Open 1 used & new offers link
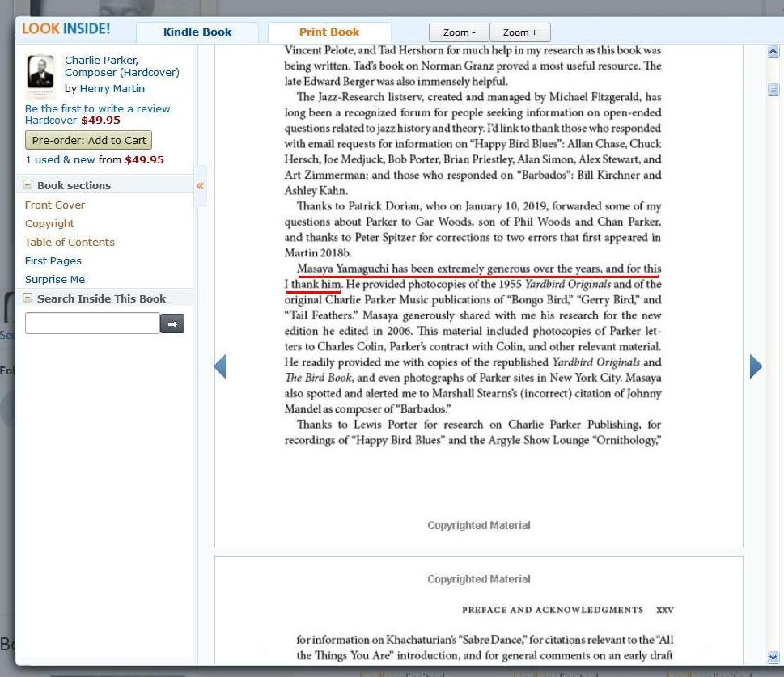 60,160
